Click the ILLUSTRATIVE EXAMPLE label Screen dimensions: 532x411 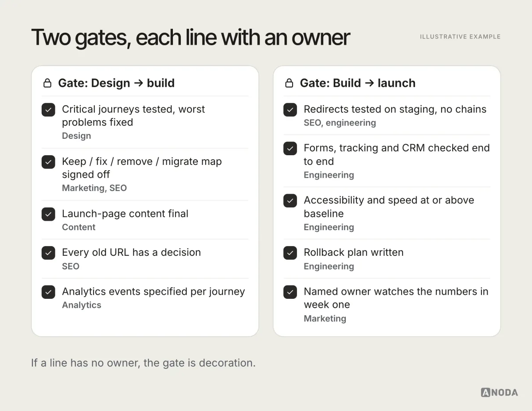(x=460, y=37)
